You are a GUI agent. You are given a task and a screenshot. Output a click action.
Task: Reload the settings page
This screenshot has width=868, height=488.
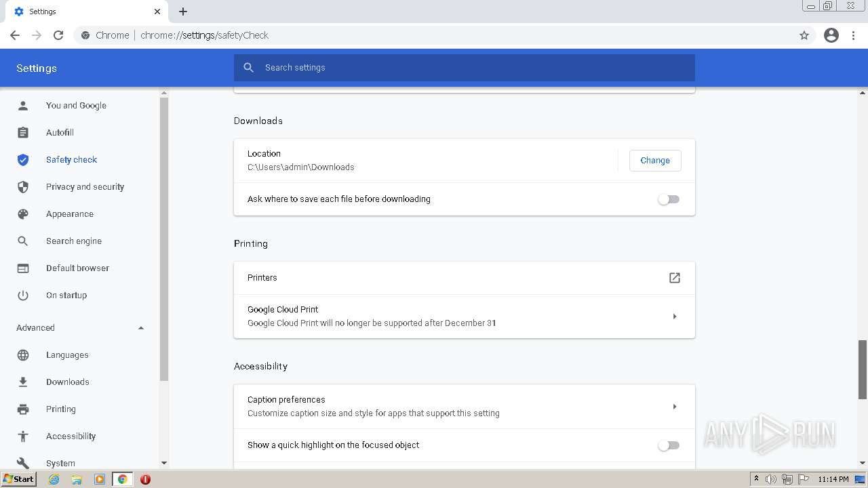pos(58,35)
